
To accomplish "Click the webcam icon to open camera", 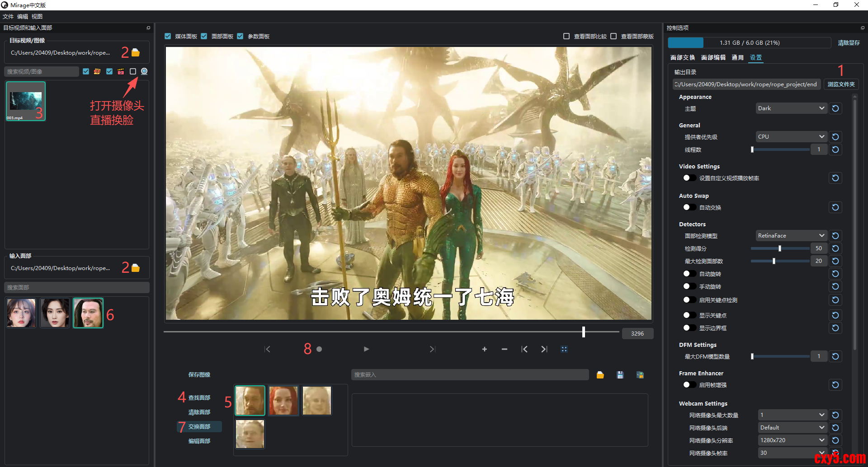I will click(x=144, y=71).
